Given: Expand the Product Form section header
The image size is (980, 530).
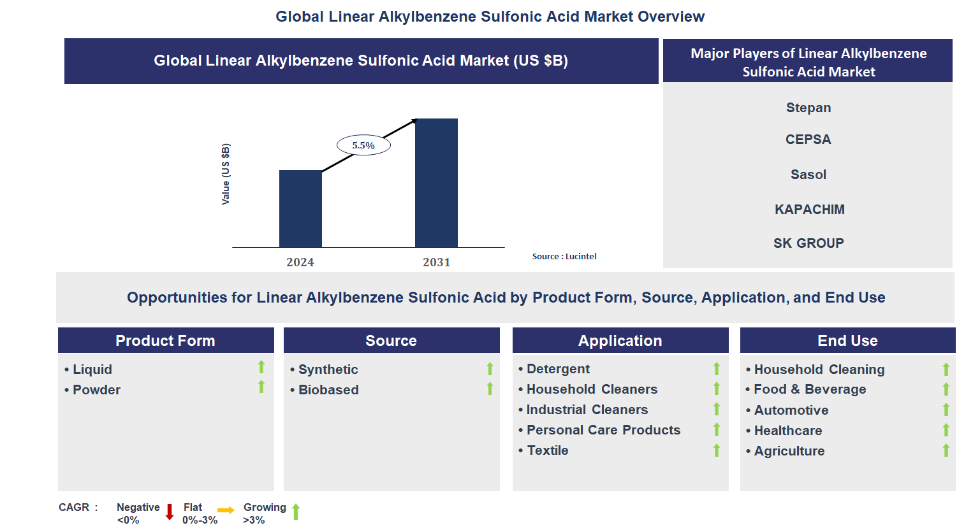Looking at the screenshot, I should [x=166, y=340].
